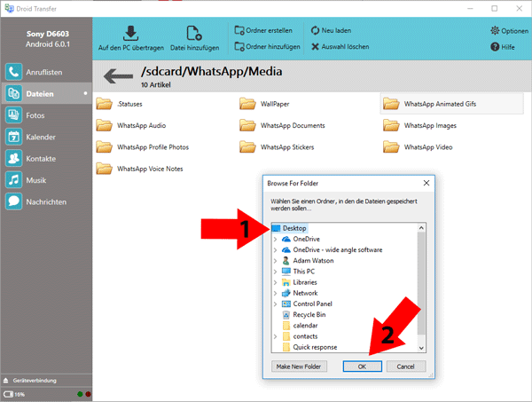Viewport: 532px width, 402px height.
Task: Open Optionen gear settings
Action: (x=495, y=30)
